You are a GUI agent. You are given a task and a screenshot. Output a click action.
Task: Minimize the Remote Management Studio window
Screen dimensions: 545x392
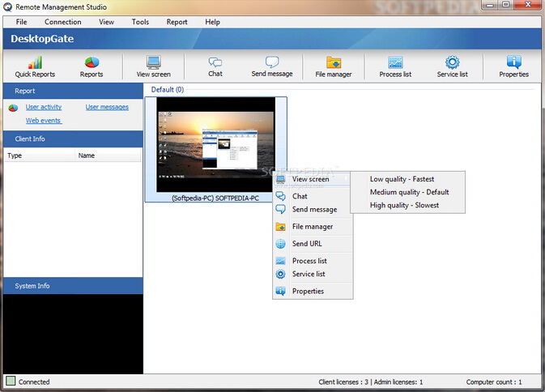(490, 5)
